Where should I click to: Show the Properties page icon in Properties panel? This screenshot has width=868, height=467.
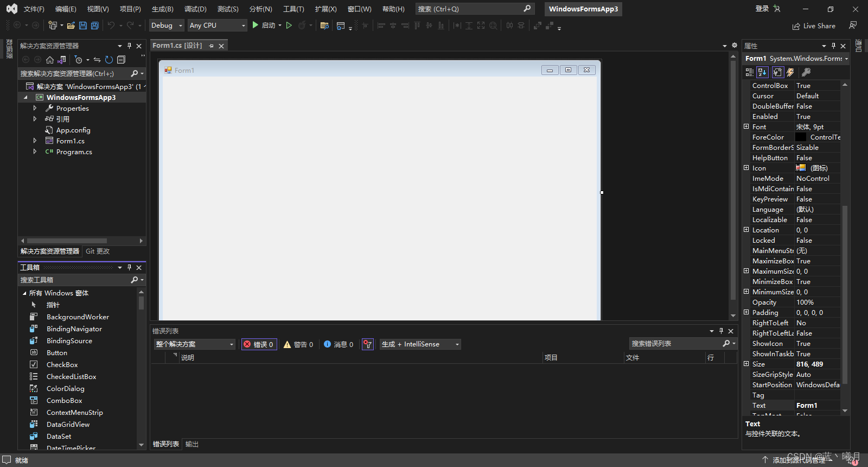pos(777,72)
